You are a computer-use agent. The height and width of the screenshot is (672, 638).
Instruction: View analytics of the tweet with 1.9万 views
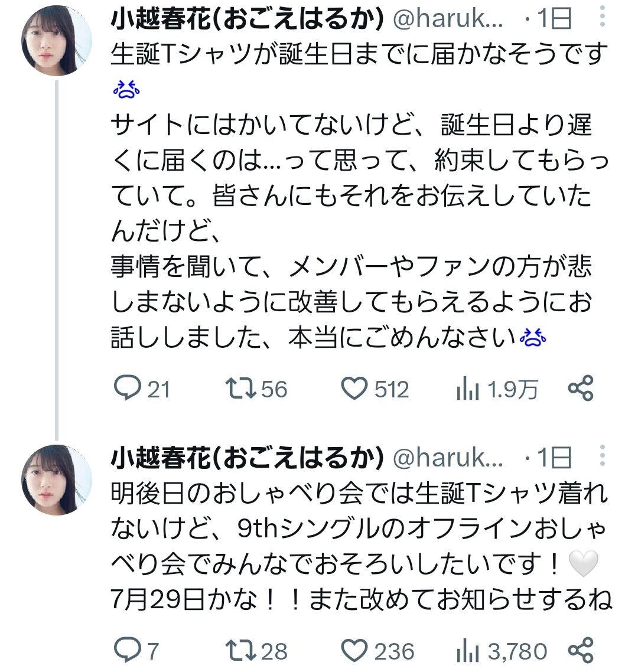pos(467,389)
